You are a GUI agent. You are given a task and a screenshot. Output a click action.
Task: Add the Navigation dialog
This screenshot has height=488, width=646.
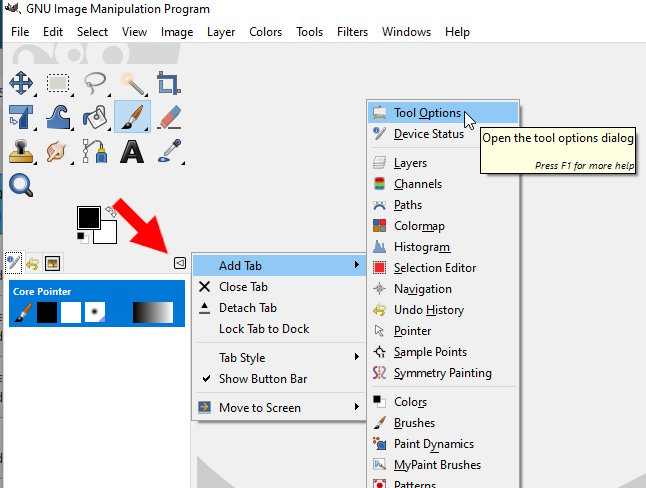pyautogui.click(x=443, y=289)
